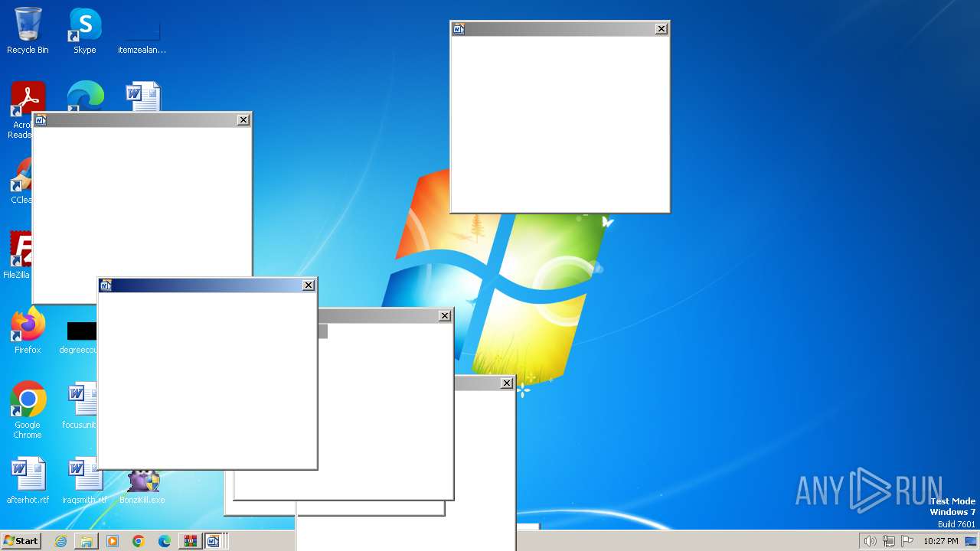Close the blank window in the upper right
This screenshot has height=551, width=980.
pos(661,29)
